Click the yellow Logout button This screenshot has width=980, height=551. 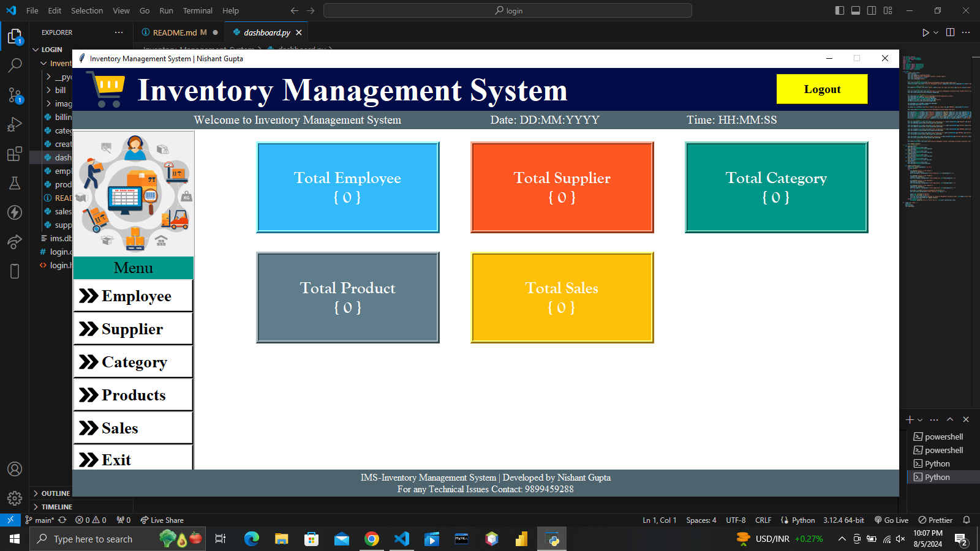(822, 89)
